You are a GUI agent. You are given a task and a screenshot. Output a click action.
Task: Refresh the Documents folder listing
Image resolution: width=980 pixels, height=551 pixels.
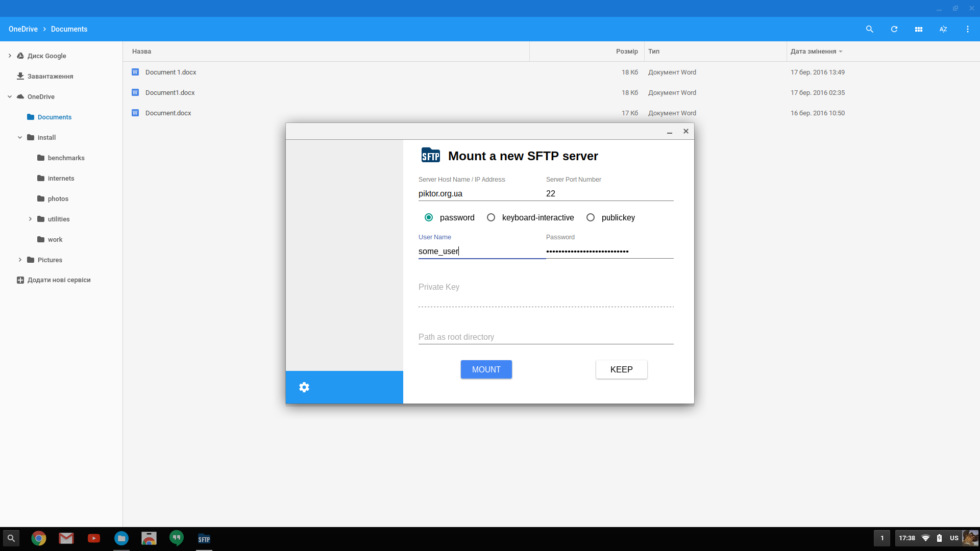894,29
